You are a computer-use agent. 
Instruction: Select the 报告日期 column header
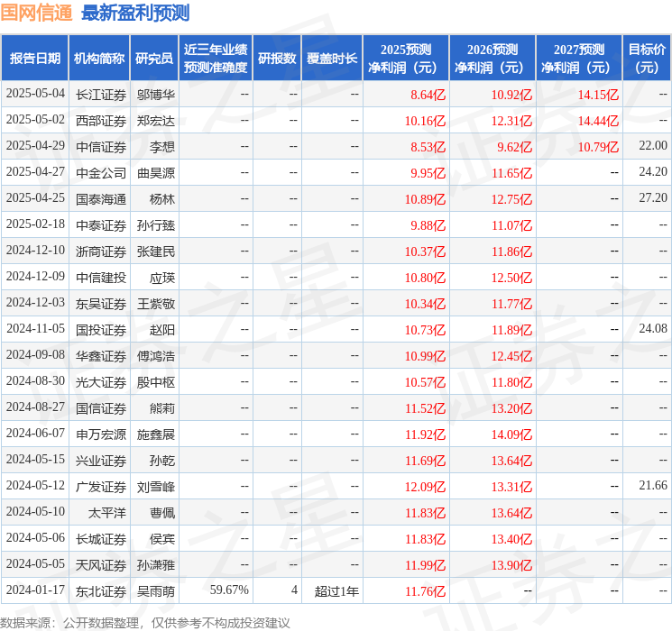(x=35, y=59)
